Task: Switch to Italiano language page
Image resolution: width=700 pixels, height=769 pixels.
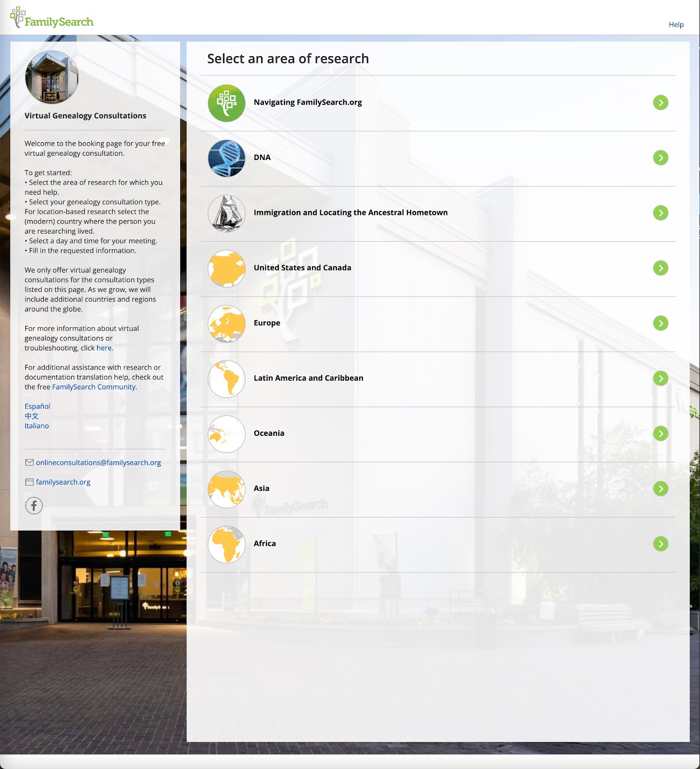Action: click(x=37, y=426)
